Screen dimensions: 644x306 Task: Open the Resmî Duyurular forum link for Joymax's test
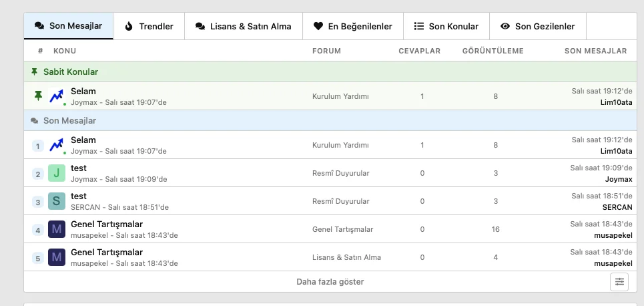tap(340, 174)
